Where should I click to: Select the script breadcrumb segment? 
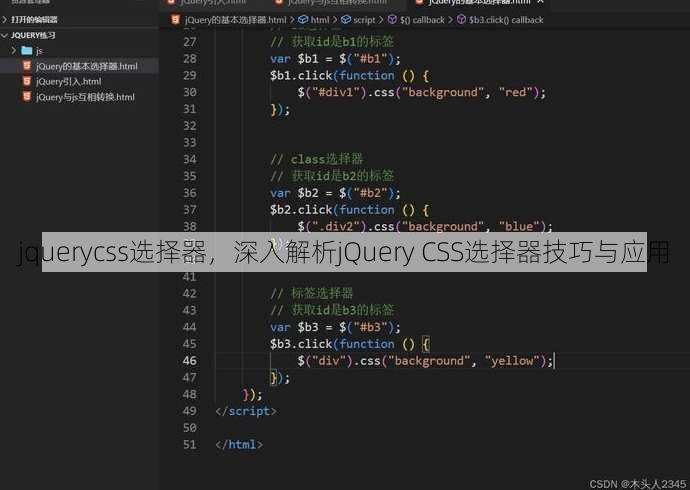pos(364,20)
